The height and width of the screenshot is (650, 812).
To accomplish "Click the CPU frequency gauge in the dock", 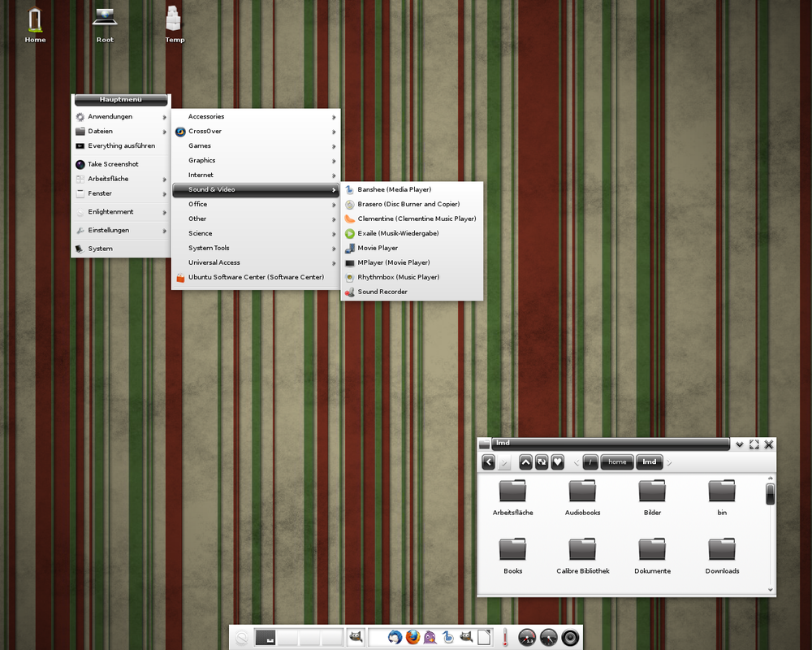I will (x=527, y=638).
